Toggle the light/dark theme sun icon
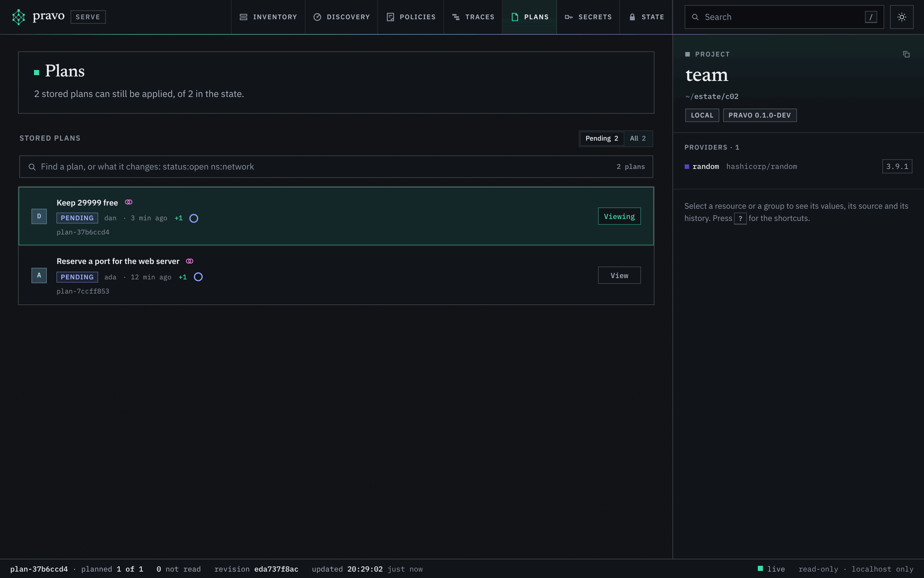The width and height of the screenshot is (924, 578). pyautogui.click(x=902, y=17)
